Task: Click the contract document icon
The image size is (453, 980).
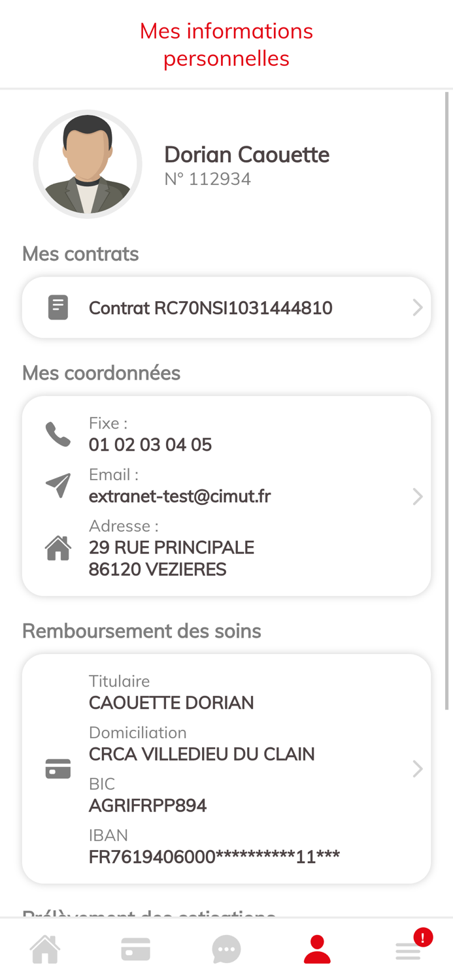Action: (59, 306)
